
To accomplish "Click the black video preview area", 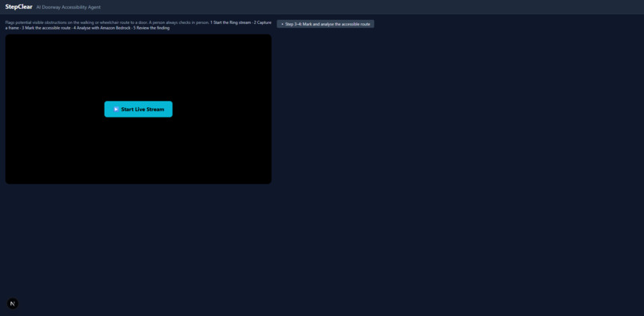I will (138, 109).
